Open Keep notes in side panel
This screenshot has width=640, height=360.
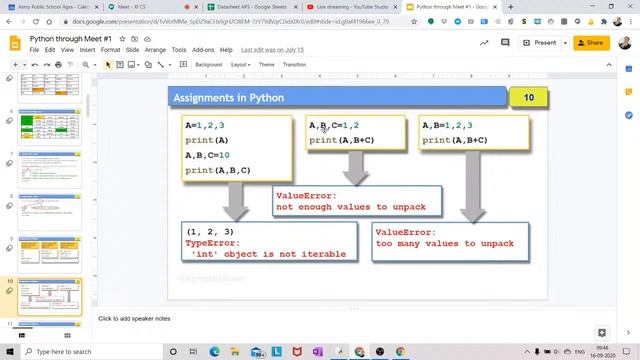click(x=629, y=92)
